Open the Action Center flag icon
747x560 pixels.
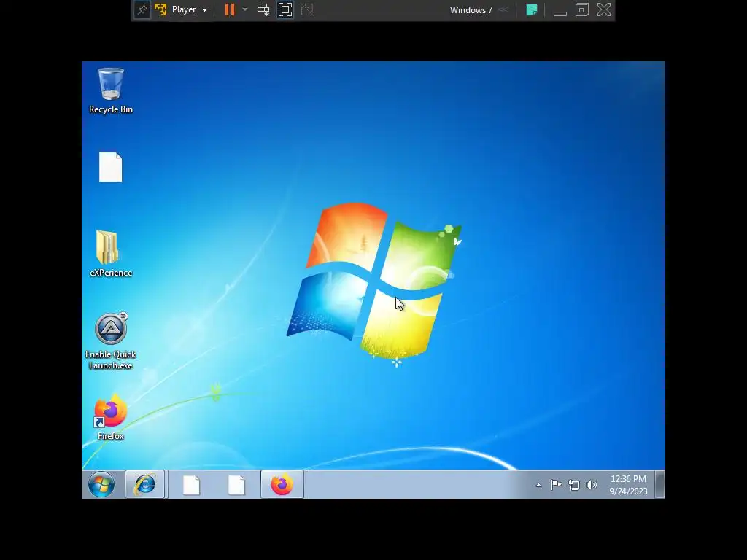pyautogui.click(x=556, y=485)
